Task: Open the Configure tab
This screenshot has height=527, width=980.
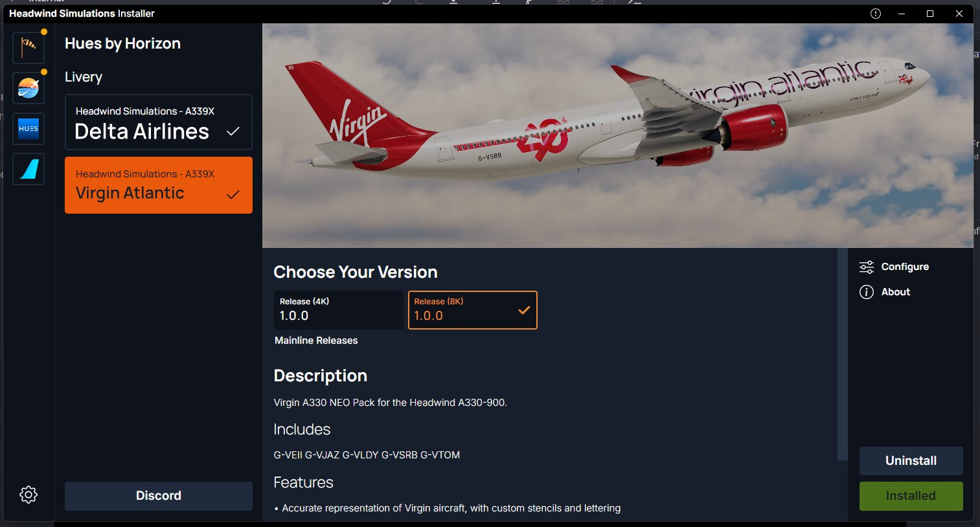Action: coord(895,267)
